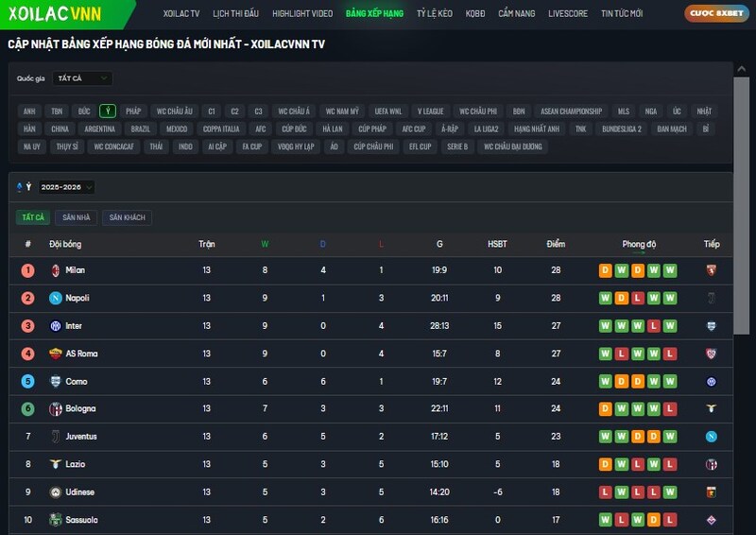The height and width of the screenshot is (535, 756).
Task: Click the Lazio eagle logo
Action: pyautogui.click(x=55, y=464)
